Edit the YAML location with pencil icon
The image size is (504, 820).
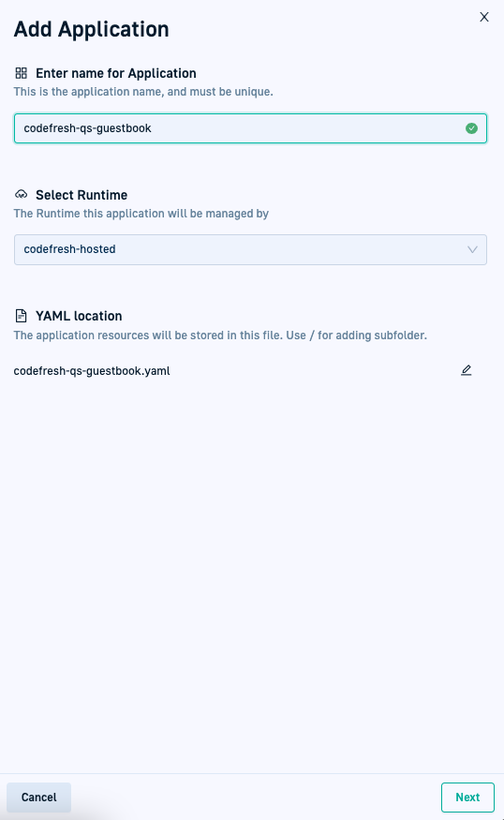point(467,370)
